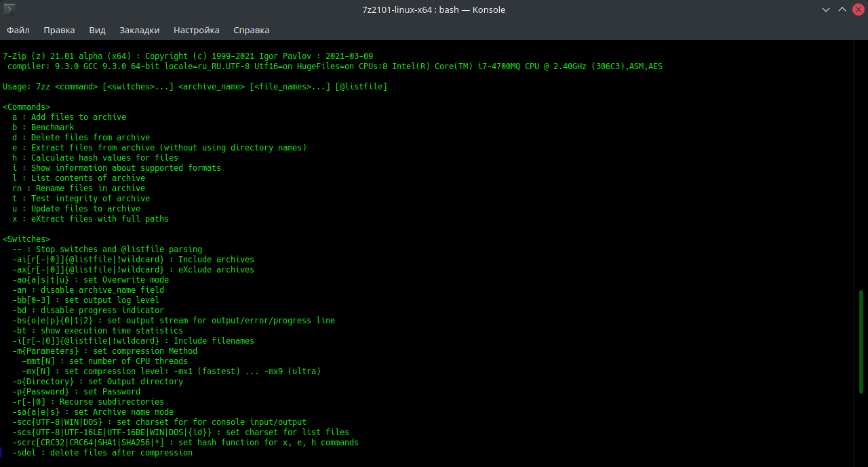Screen dimensions: 868x467
Task: Click 'h : Calculate hash values for files'
Action: [x=96, y=158]
